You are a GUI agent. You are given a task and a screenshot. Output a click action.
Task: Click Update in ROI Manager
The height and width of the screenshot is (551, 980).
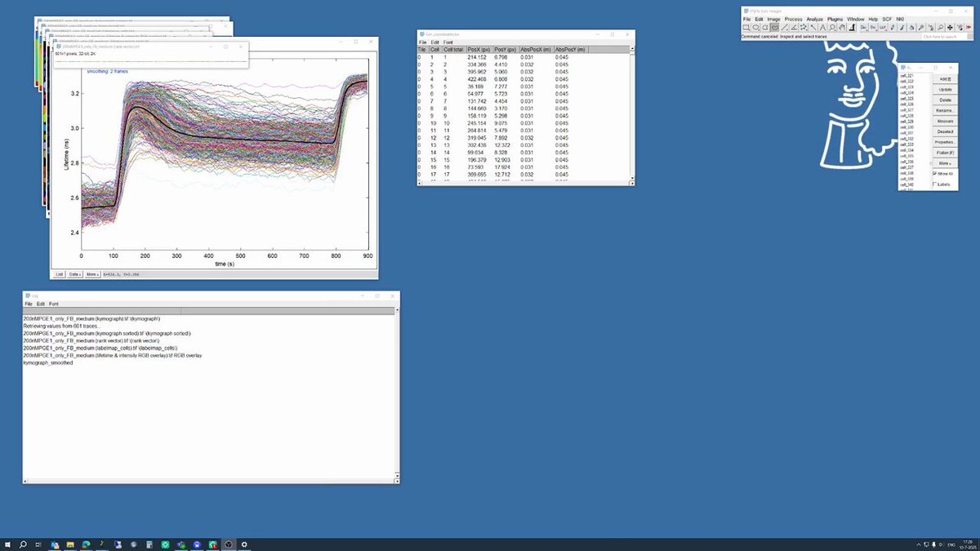click(945, 89)
